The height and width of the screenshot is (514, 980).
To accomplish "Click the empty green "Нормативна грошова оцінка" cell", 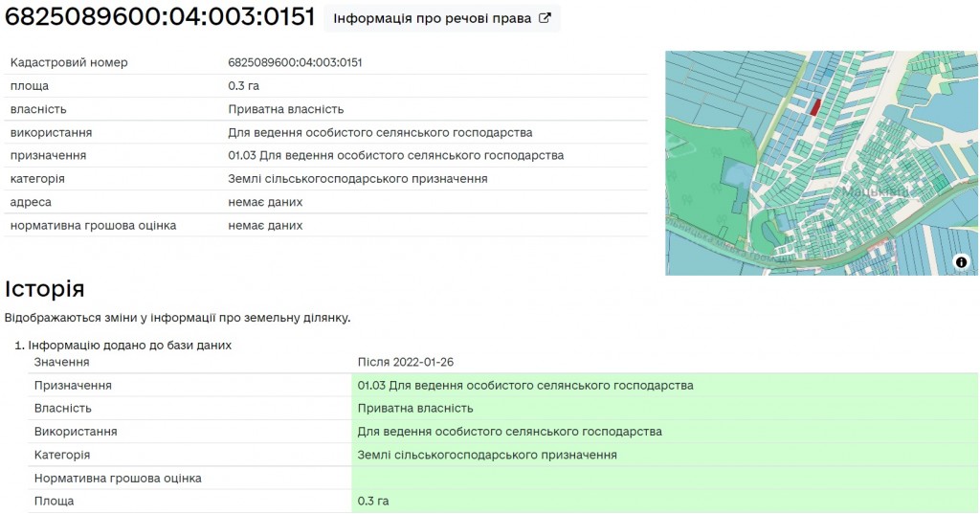I will [664, 478].
